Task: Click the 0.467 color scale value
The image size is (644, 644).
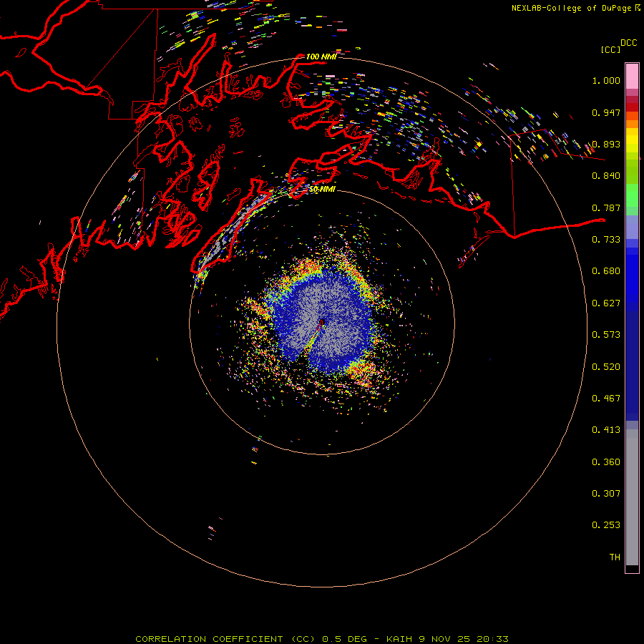Action: click(606, 399)
